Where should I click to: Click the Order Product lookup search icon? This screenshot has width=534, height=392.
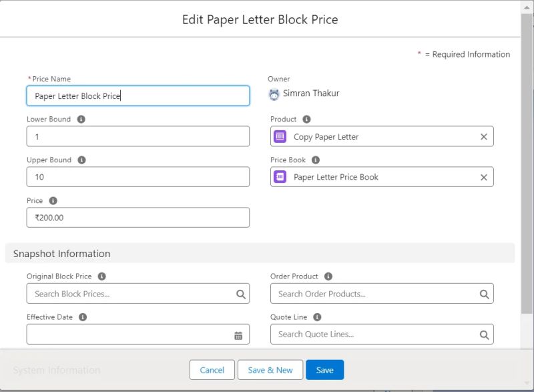485,293
